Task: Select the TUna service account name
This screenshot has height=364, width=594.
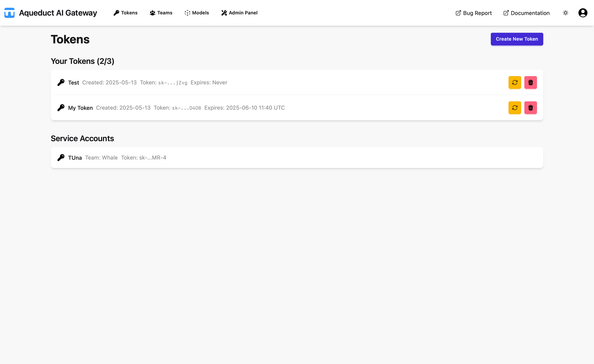Action: coord(75,158)
